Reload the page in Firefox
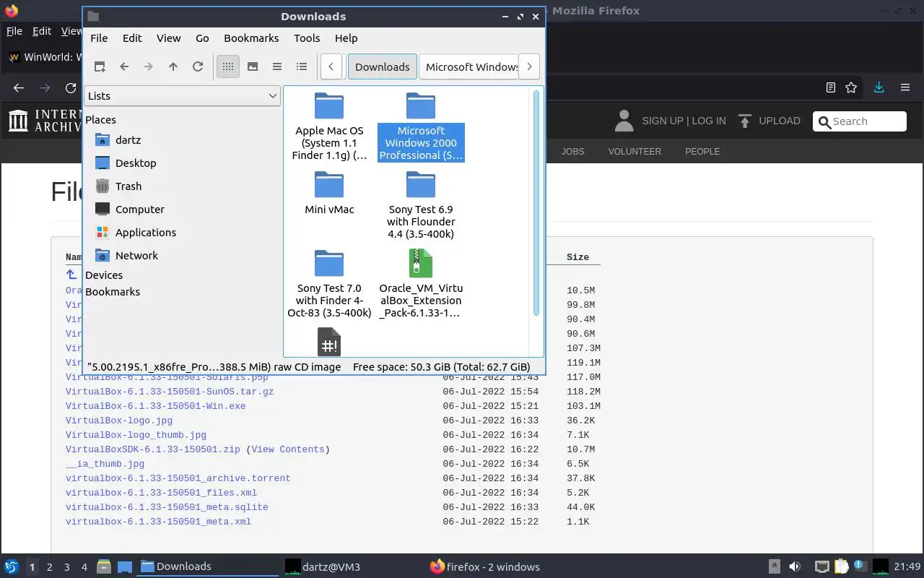Image resolution: width=924 pixels, height=578 pixels. [x=71, y=87]
